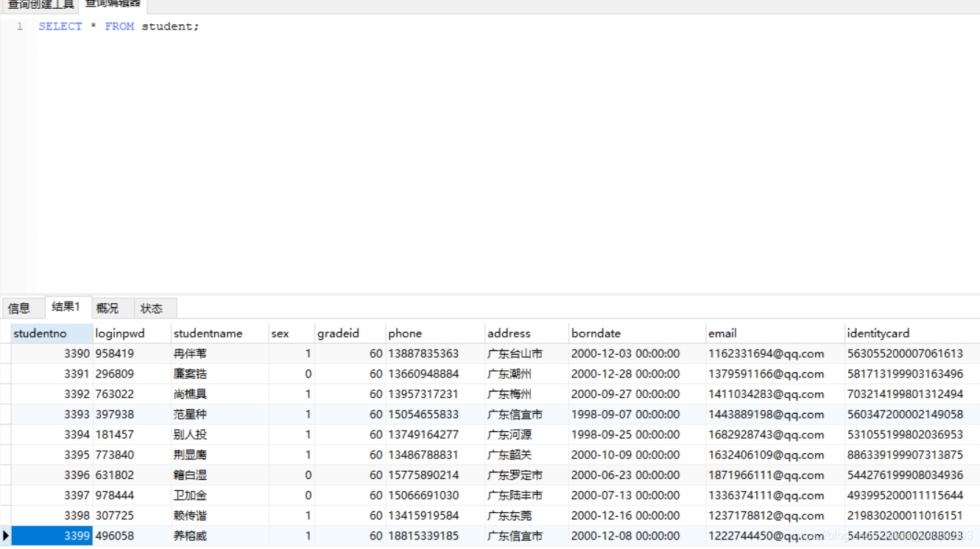This screenshot has height=549, width=980.
Task: Select studentno cell 3391
Action: (52, 374)
